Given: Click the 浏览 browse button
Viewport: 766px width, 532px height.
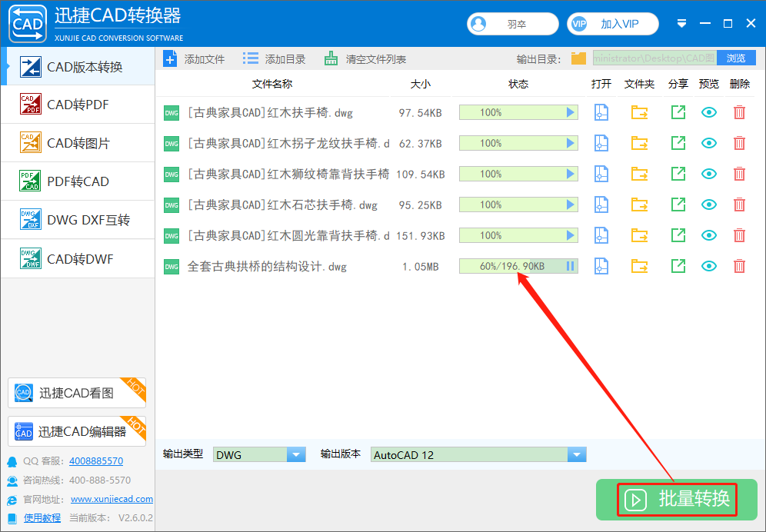Looking at the screenshot, I should [x=736, y=58].
